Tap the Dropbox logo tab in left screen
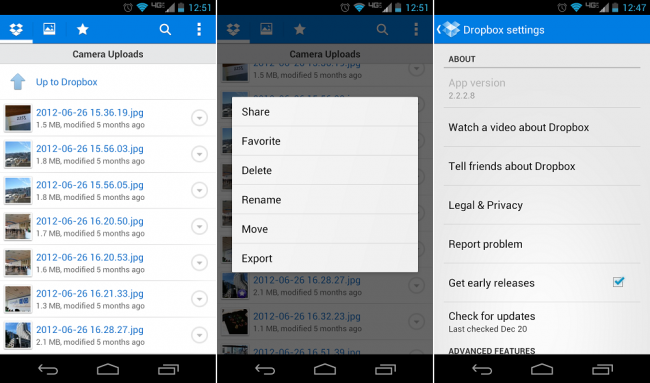650x383 pixels. [x=16, y=29]
